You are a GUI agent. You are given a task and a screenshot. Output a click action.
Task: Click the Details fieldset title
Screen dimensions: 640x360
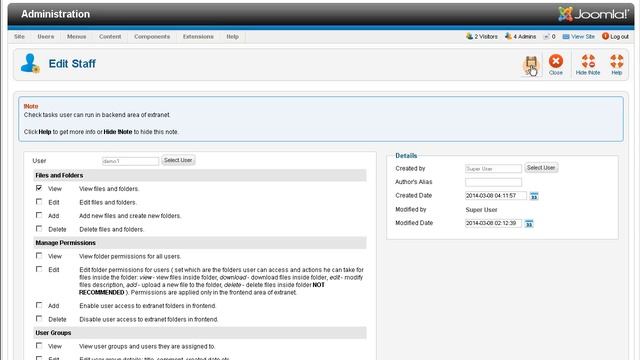(x=406, y=156)
